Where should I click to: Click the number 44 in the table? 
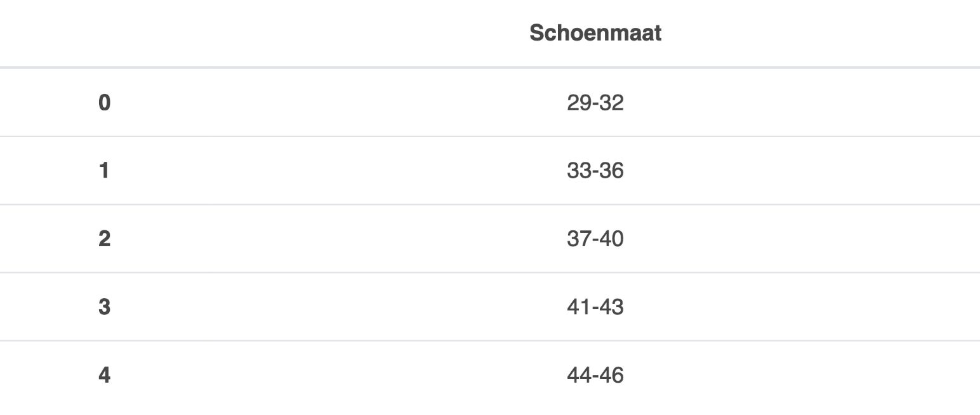click(579, 376)
